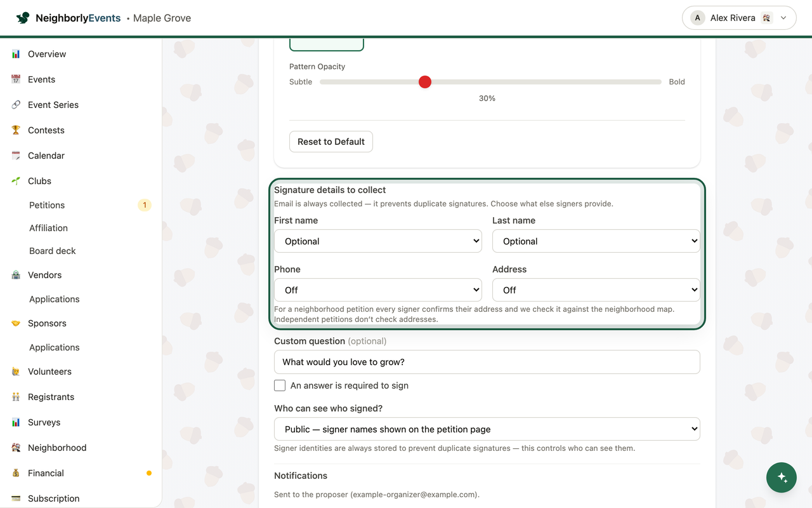The height and width of the screenshot is (508, 812).
Task: Open the Address dropdown
Action: 596,290
